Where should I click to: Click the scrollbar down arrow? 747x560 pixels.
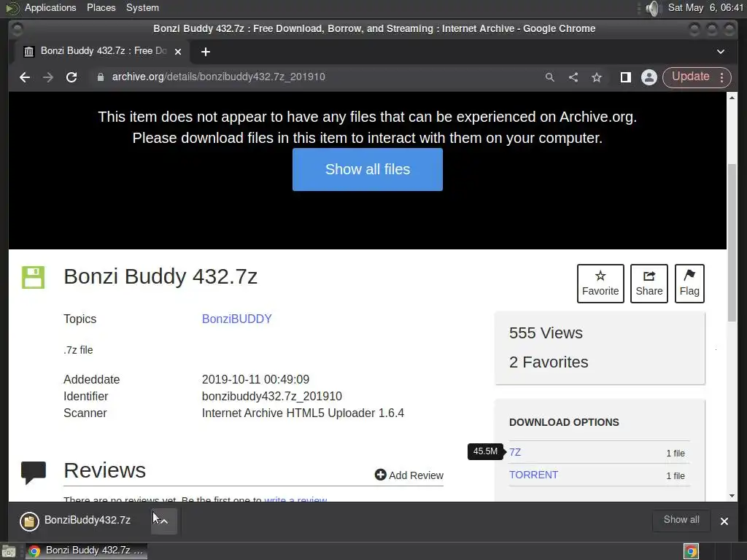click(732, 496)
